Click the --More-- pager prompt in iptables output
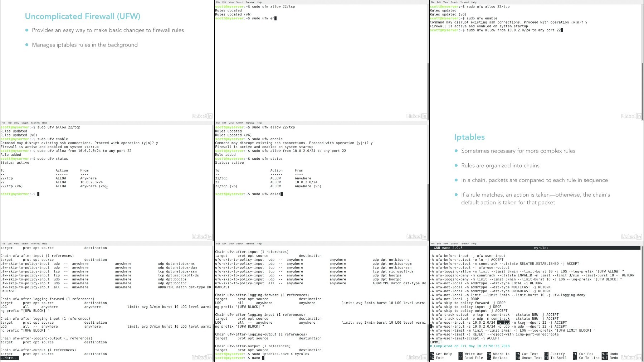644x362 pixels. [9, 358]
